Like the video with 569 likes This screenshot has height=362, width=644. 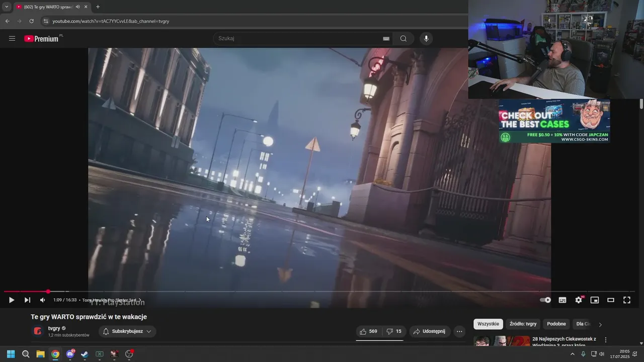pos(368,331)
